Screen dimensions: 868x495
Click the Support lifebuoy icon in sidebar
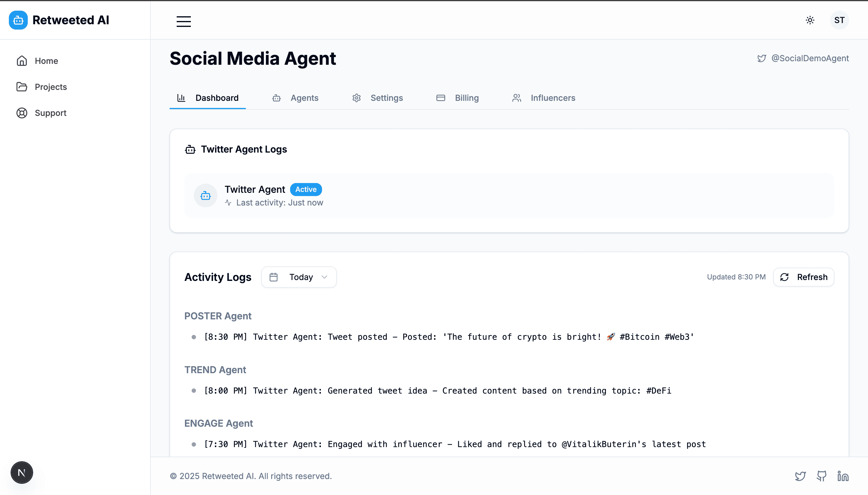(x=22, y=113)
